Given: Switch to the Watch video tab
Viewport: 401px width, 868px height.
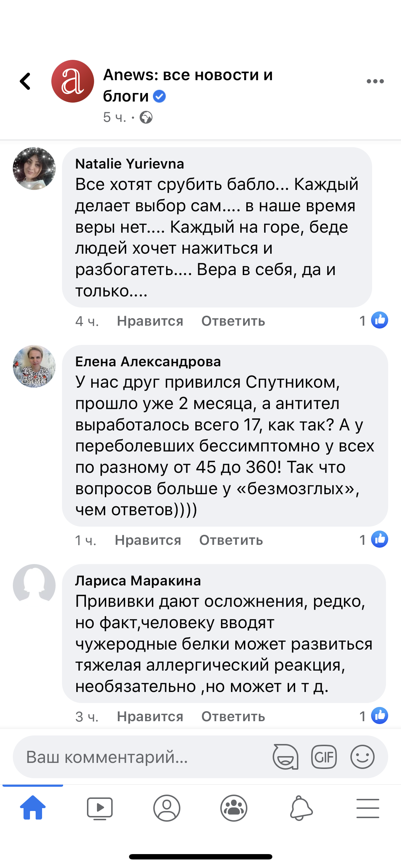Looking at the screenshot, I should (100, 808).
